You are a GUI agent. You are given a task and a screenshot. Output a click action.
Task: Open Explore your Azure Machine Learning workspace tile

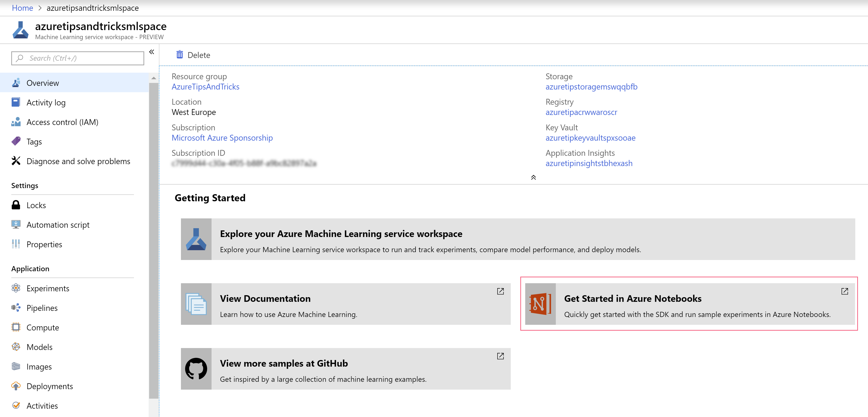point(518,239)
